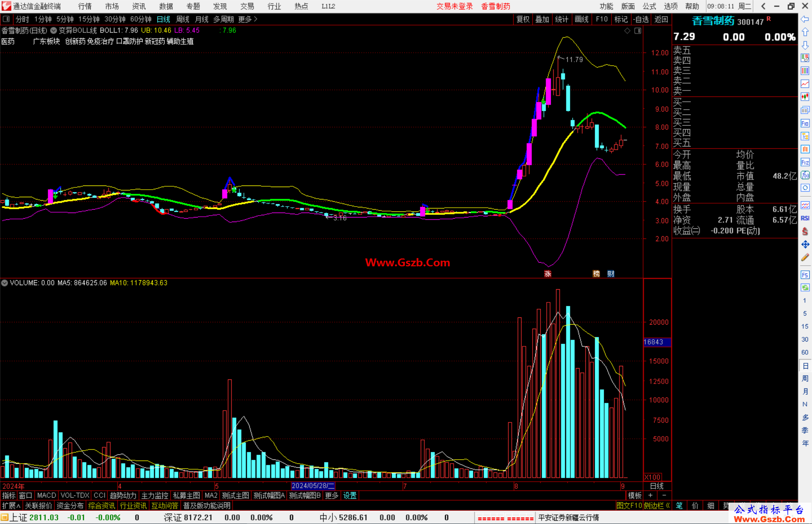Click the stacked windows icon in sidebar

pos(805,110)
